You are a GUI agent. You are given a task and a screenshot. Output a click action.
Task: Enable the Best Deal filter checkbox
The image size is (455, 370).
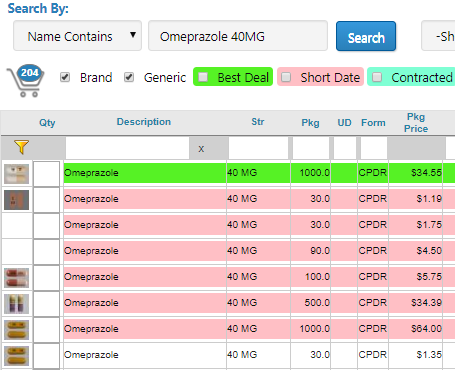203,77
